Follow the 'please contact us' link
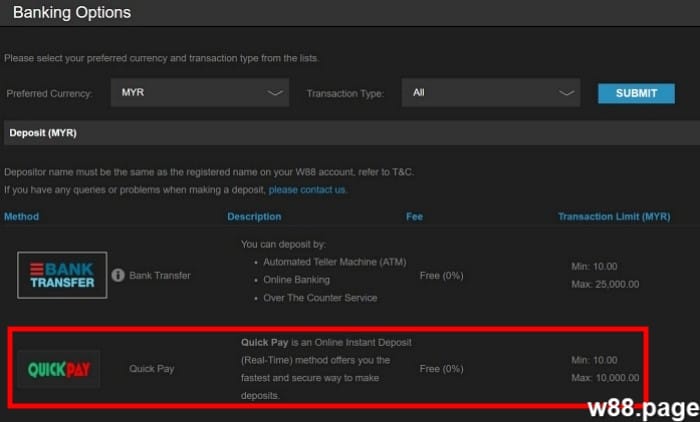This screenshot has height=422, width=700. click(307, 190)
